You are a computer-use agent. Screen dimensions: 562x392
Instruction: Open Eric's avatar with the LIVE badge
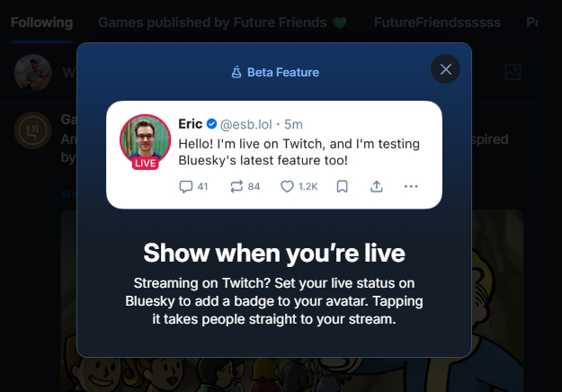pos(145,140)
